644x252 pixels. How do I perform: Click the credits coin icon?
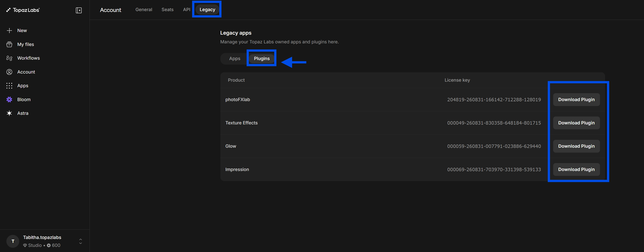tap(49, 245)
